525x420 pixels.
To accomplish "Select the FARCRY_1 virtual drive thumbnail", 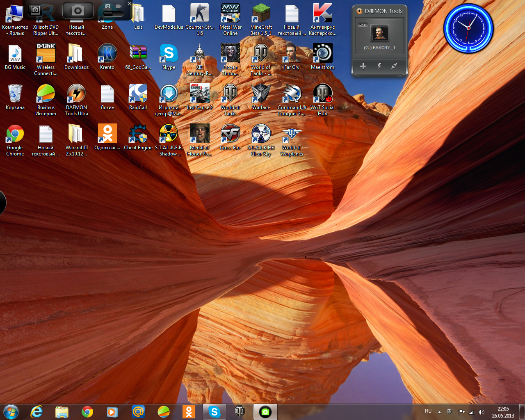I will [x=379, y=33].
